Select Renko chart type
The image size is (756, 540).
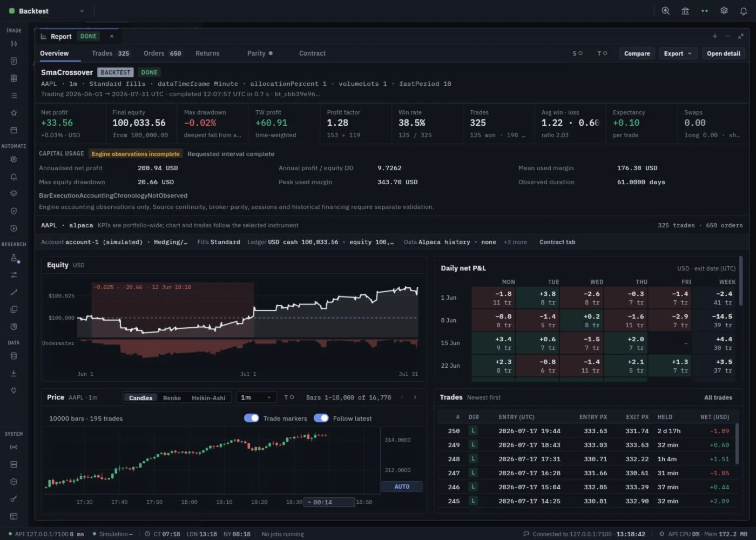pos(172,398)
